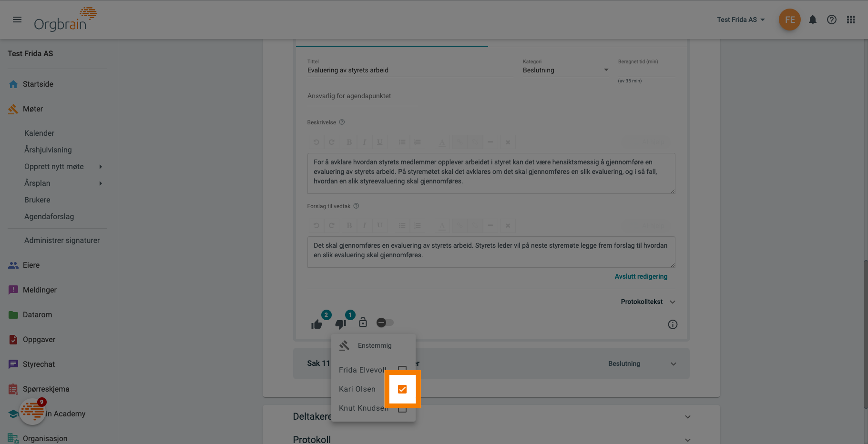Open Datarom folder icon in sidebar

(x=13, y=315)
